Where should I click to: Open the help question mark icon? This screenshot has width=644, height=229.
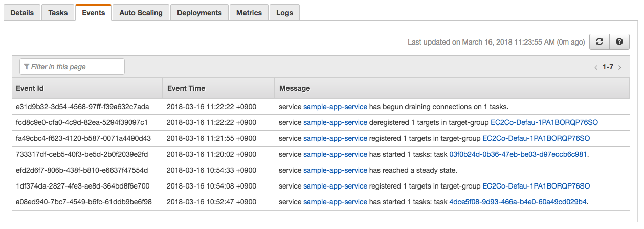coord(619,42)
